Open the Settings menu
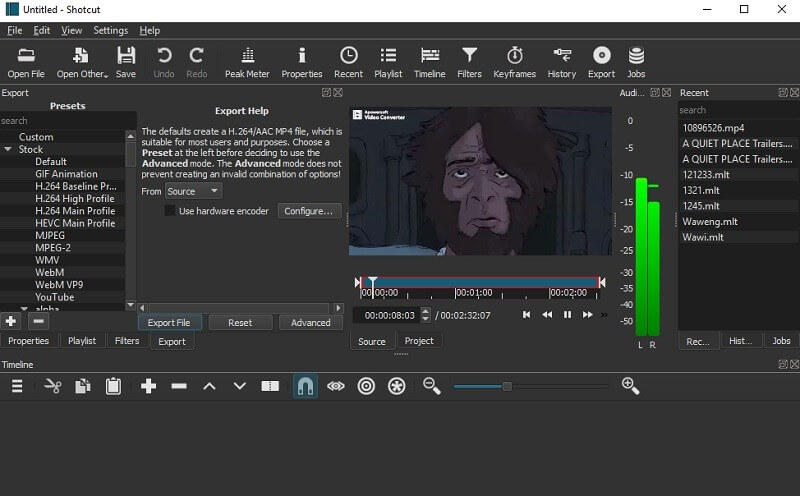This screenshot has height=496, width=800. pos(110,31)
